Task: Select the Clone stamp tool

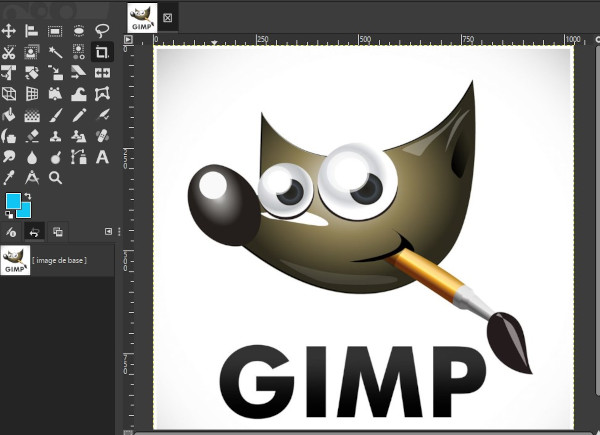Action: pos(55,136)
